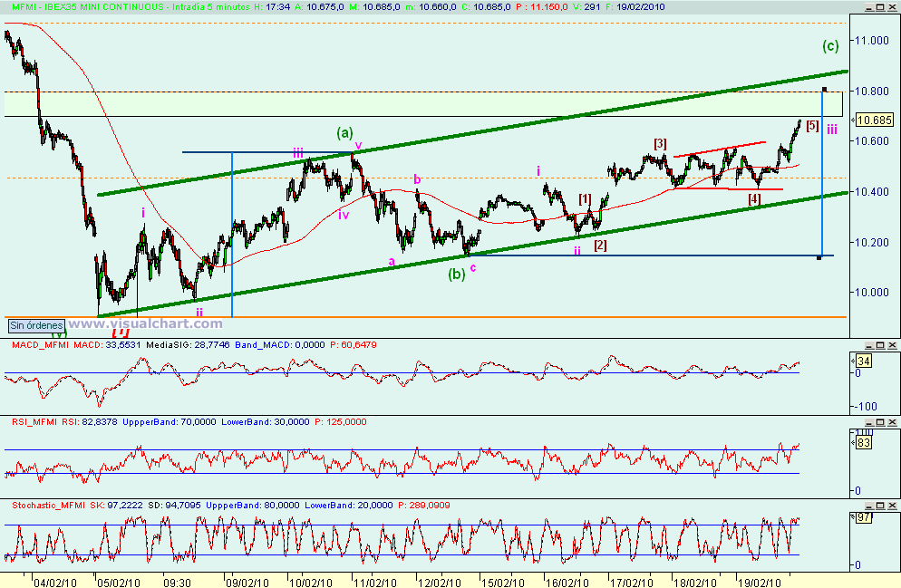Click the 'F: 19/02/2010' date in header
Image resolution: width=901 pixels, height=588 pixels.
[635, 7]
